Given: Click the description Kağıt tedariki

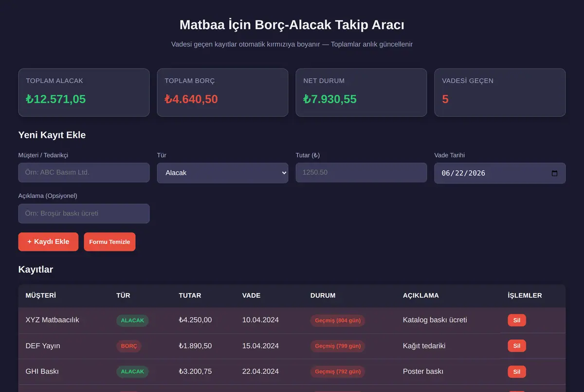Looking at the screenshot, I should (x=424, y=346).
